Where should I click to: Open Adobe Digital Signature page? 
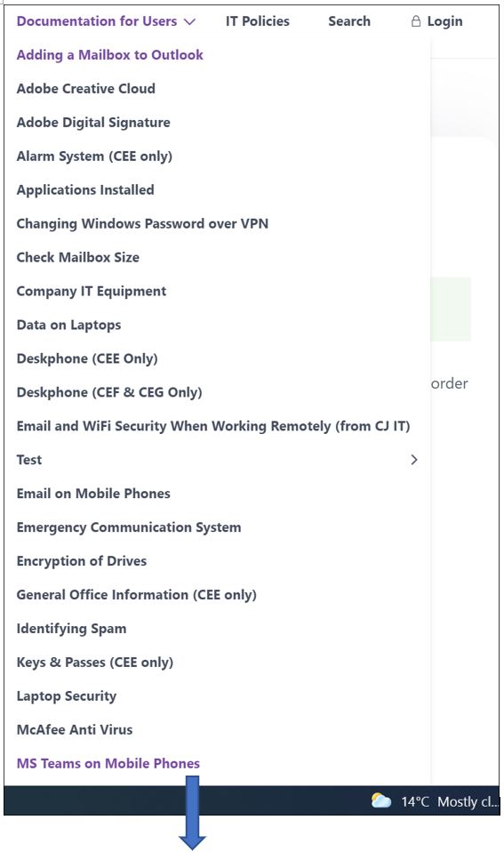coord(93,122)
